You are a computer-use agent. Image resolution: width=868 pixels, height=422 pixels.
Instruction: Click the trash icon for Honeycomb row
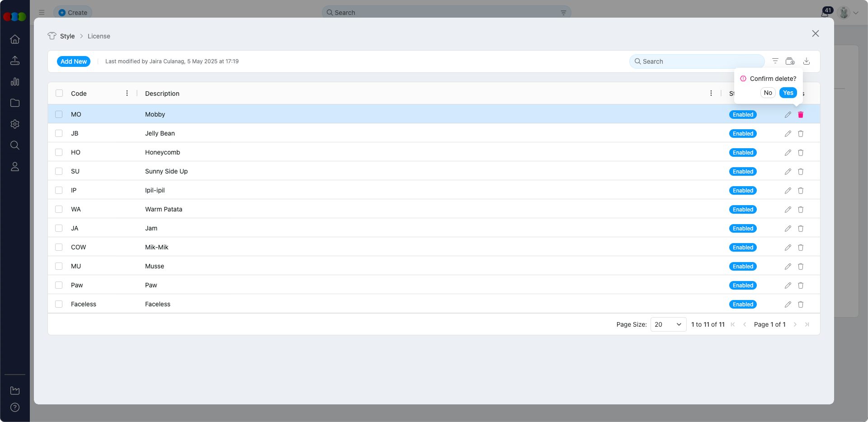pyautogui.click(x=801, y=153)
